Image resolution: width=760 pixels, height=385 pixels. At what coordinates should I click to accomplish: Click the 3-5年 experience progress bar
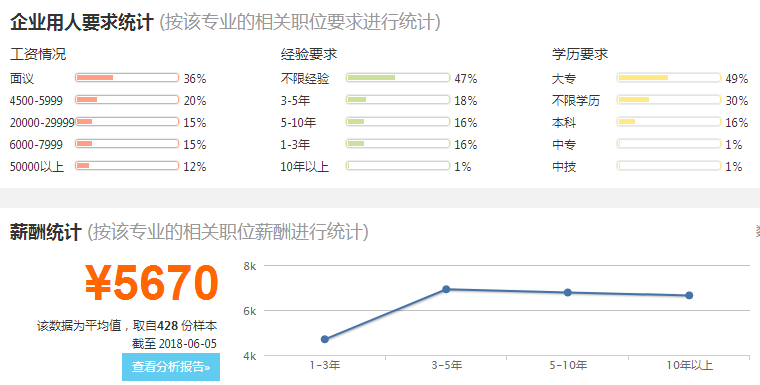[x=398, y=99]
